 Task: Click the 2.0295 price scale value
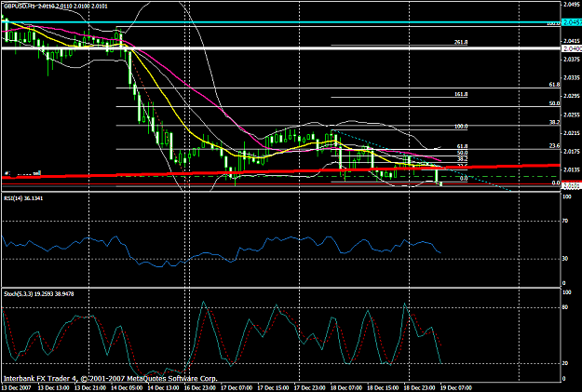pyautogui.click(x=572, y=96)
